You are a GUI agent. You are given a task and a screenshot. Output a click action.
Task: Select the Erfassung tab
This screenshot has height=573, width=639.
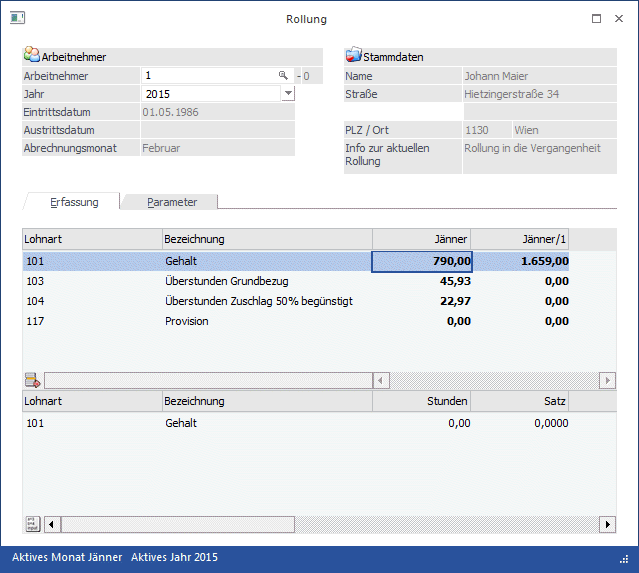click(x=74, y=202)
